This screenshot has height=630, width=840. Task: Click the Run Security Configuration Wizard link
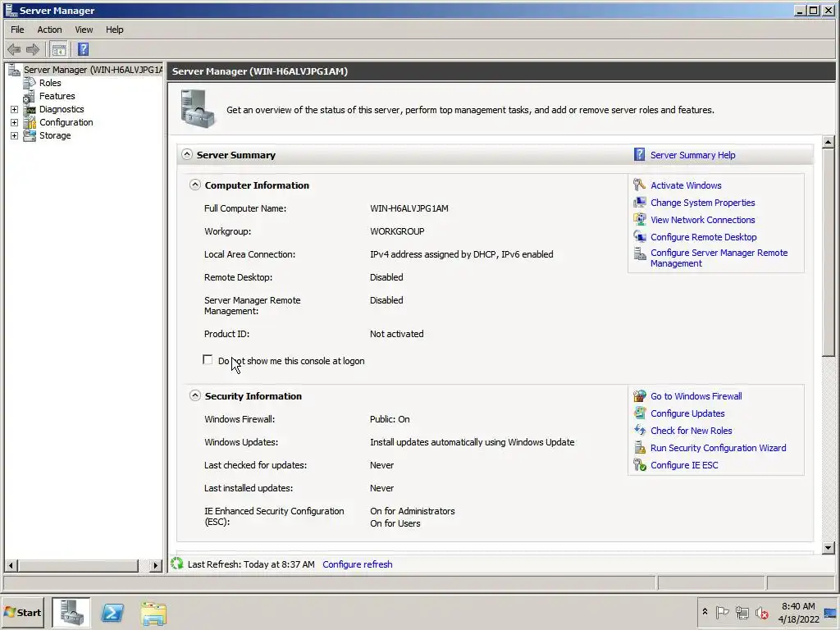718,448
